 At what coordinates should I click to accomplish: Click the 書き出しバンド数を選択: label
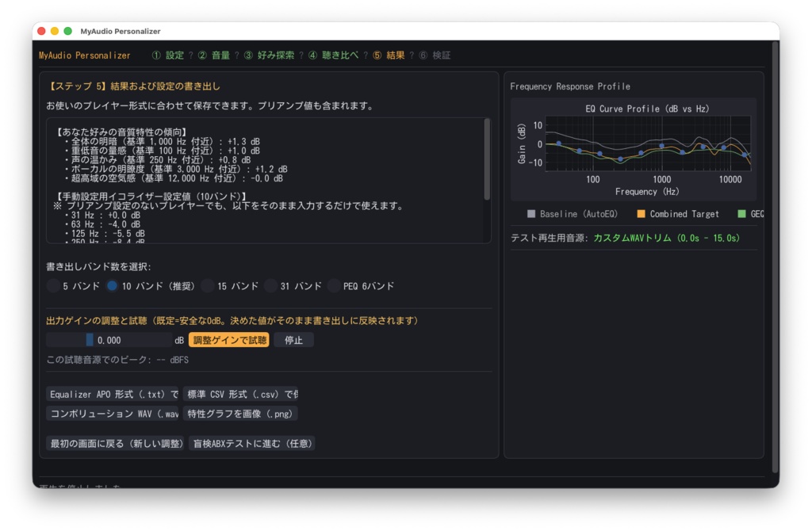pos(98,266)
